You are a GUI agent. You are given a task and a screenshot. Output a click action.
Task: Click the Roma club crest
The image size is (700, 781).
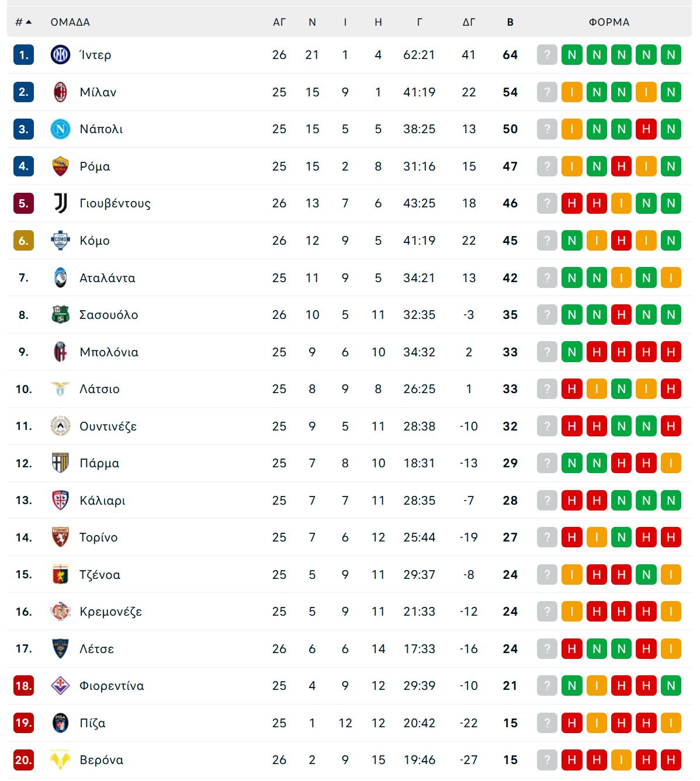click(60, 166)
